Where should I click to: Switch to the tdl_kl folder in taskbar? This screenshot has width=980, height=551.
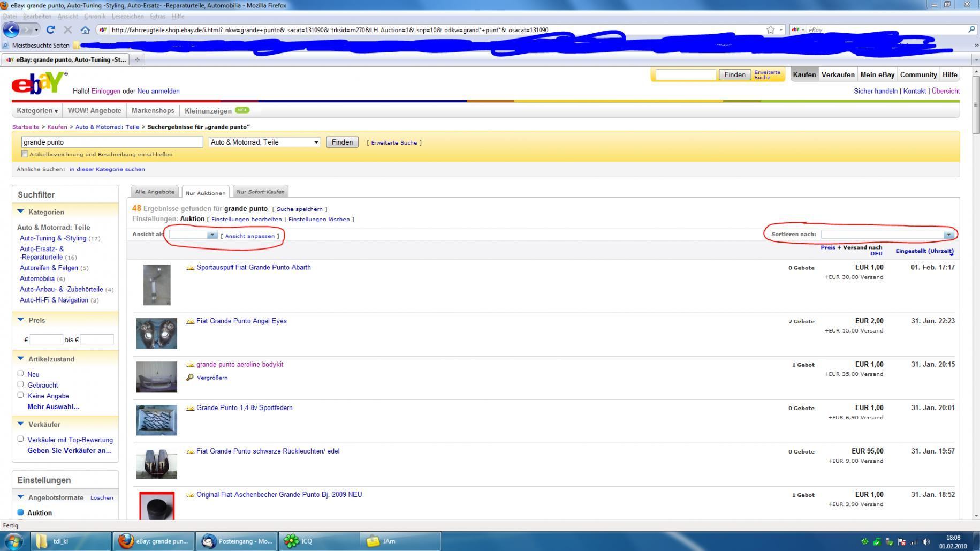(x=71, y=541)
